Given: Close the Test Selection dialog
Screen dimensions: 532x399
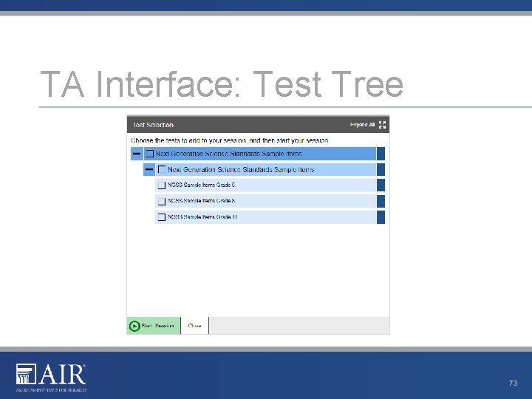Looking at the screenshot, I should (x=195, y=326).
